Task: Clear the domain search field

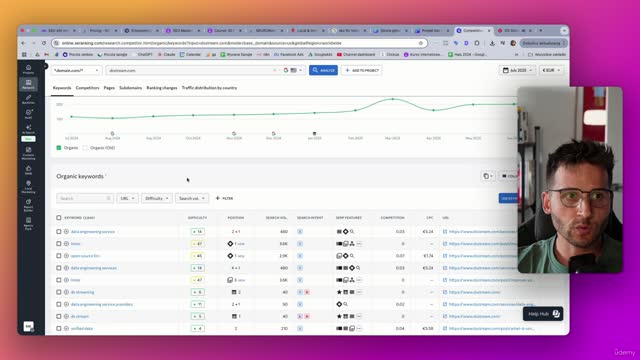Action: (274, 70)
